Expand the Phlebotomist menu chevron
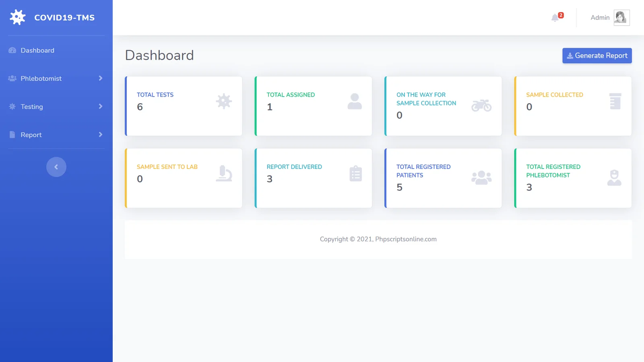This screenshot has height=362, width=644. [101, 78]
